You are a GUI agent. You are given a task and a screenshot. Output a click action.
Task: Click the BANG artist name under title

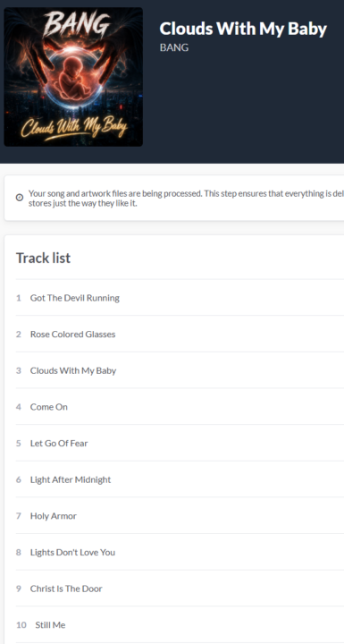tap(174, 47)
